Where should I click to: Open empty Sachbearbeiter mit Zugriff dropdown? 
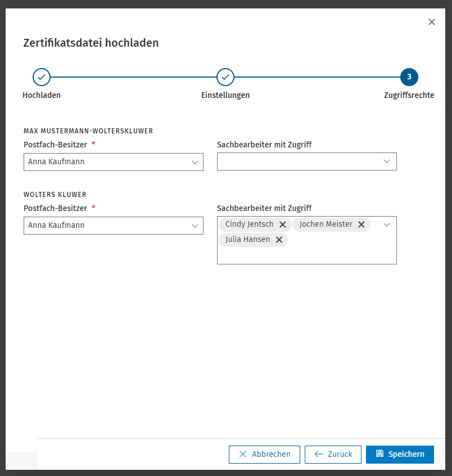pyautogui.click(x=307, y=161)
